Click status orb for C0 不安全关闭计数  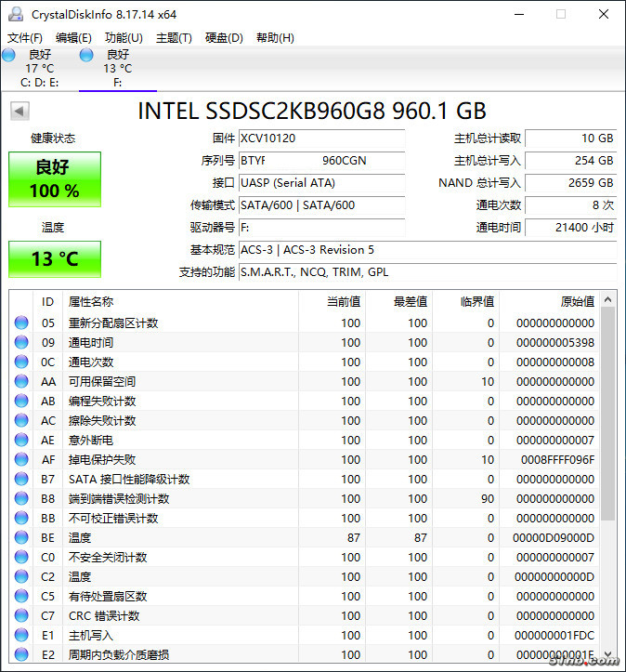point(21,557)
